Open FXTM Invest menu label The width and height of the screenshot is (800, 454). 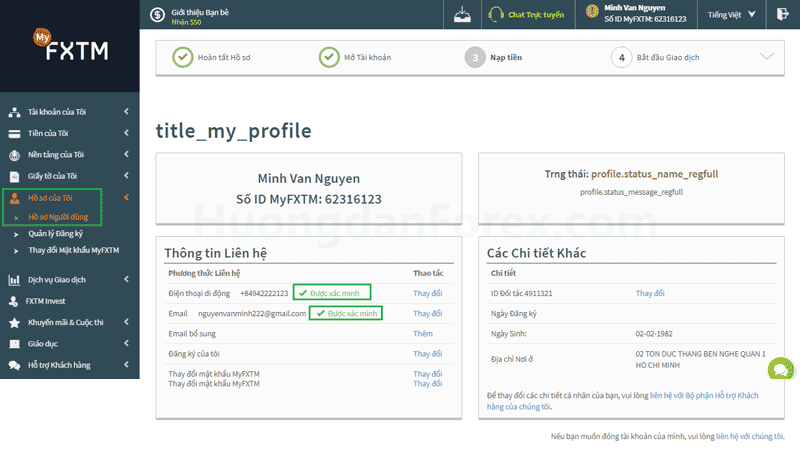click(x=45, y=301)
